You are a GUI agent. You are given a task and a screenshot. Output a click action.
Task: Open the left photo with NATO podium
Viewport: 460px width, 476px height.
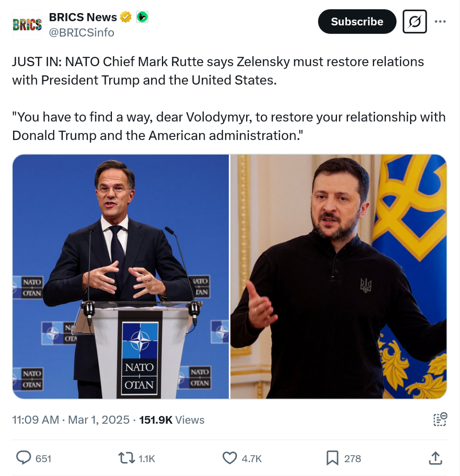pyautogui.click(x=121, y=276)
